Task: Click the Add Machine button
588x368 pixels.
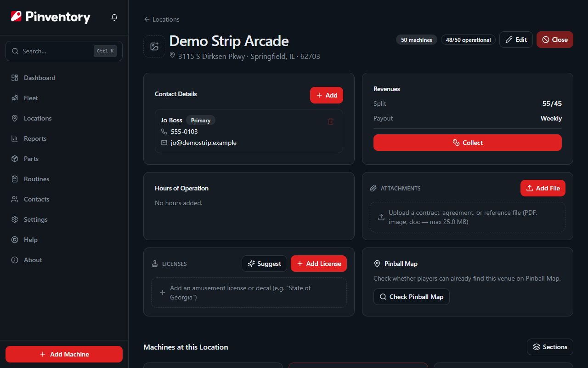Action: click(64, 354)
